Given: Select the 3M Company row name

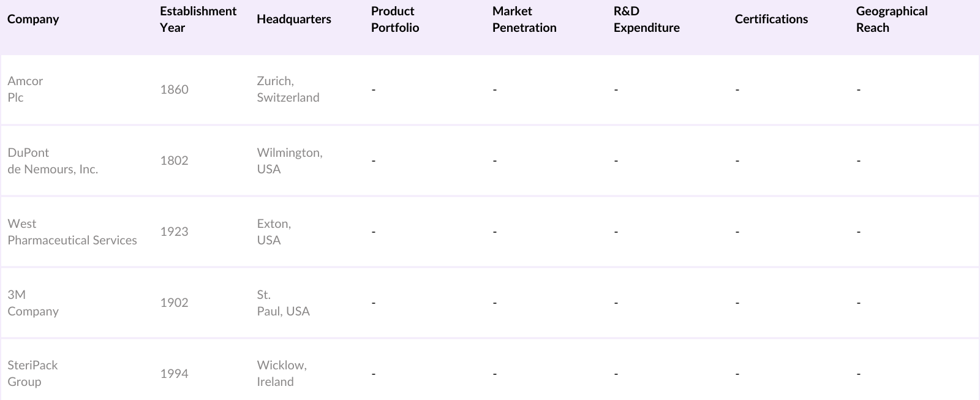Looking at the screenshot, I should pyautogui.click(x=33, y=303).
